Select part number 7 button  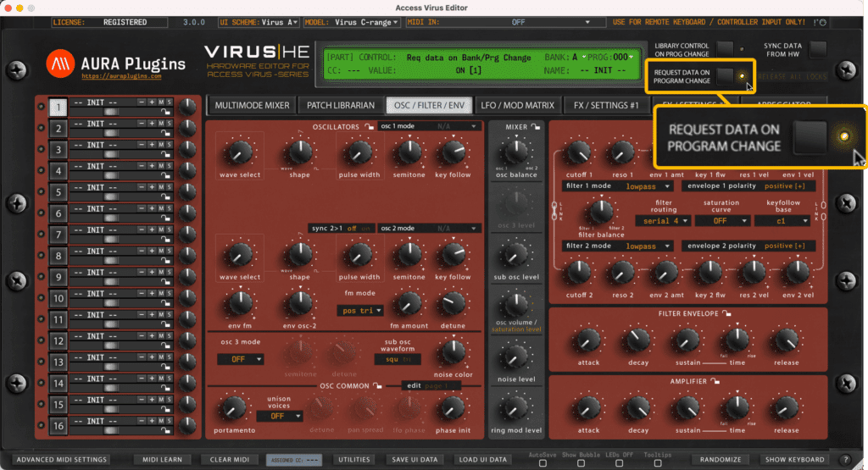tap(58, 235)
